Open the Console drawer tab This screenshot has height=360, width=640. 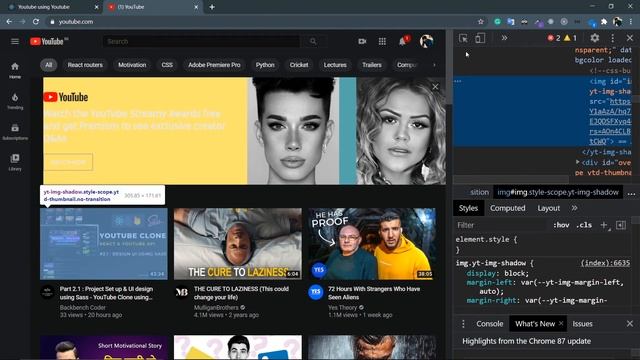pyautogui.click(x=489, y=324)
